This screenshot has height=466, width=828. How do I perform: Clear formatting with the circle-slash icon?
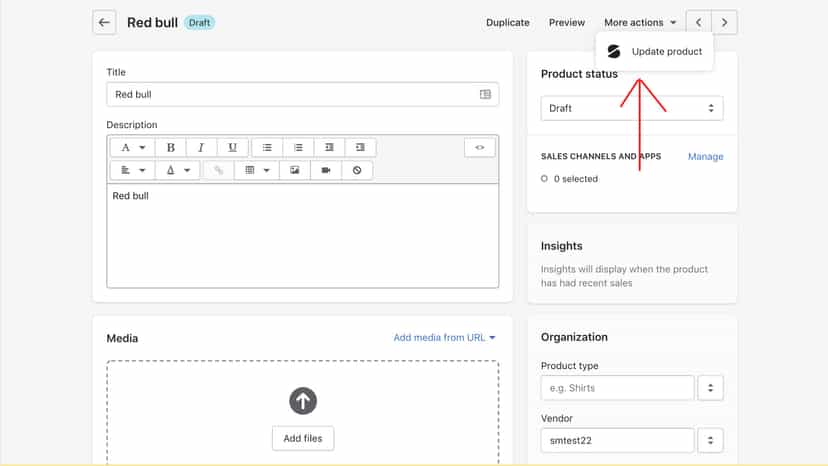(357, 170)
